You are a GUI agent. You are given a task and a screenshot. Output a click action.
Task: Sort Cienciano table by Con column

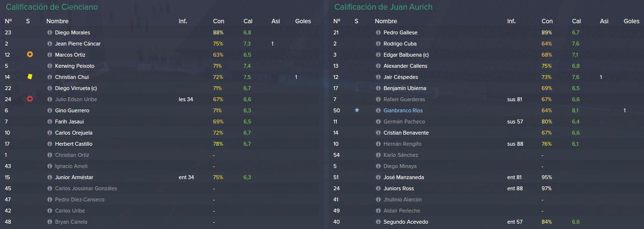tap(218, 21)
